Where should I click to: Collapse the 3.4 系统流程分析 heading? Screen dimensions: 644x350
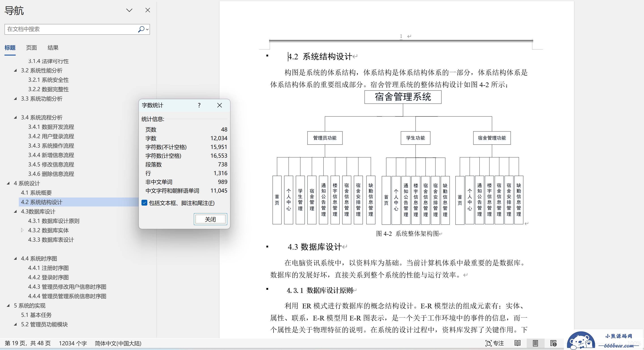click(15, 118)
